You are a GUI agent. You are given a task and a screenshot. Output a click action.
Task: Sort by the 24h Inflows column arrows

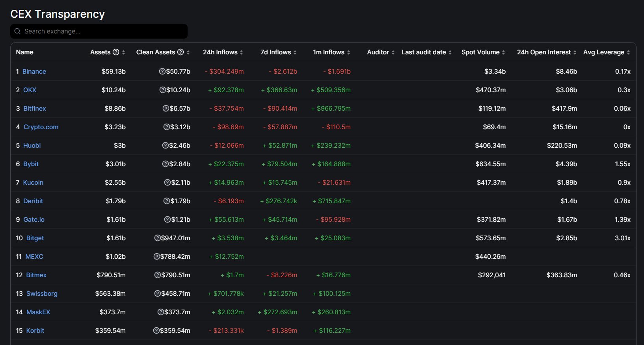coord(241,52)
